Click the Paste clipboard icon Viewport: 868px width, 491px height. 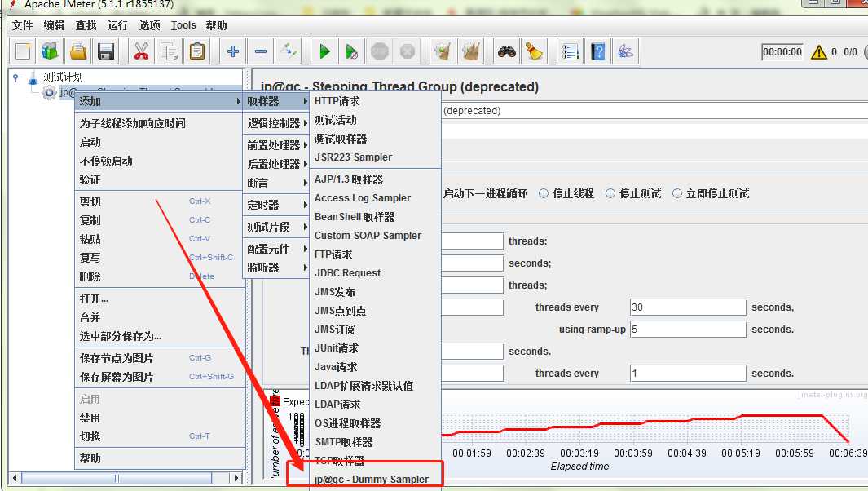click(x=197, y=51)
